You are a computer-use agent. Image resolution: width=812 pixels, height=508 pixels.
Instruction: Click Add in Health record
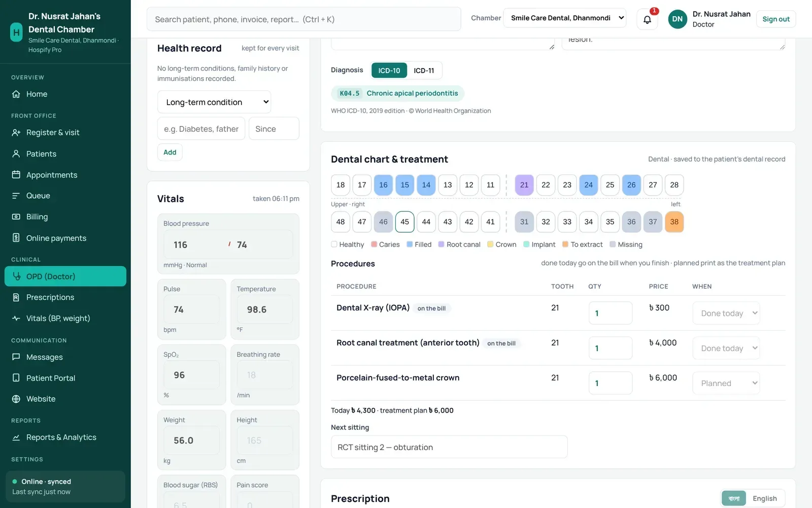(170, 152)
